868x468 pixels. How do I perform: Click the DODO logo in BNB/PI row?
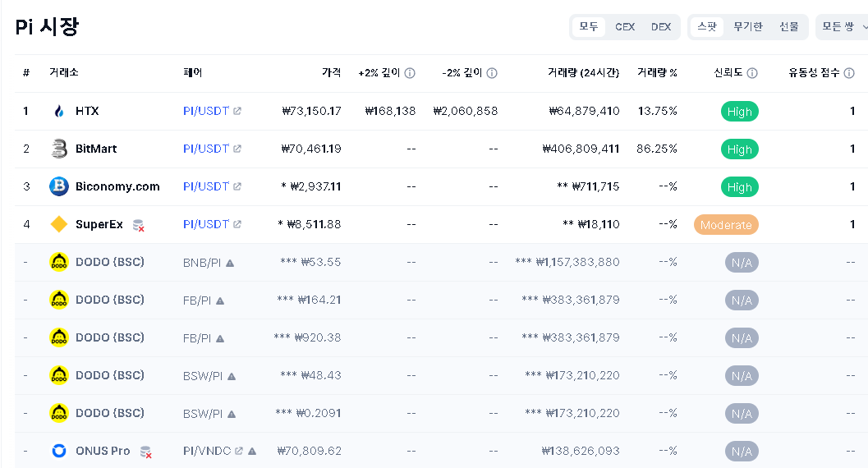(58, 262)
